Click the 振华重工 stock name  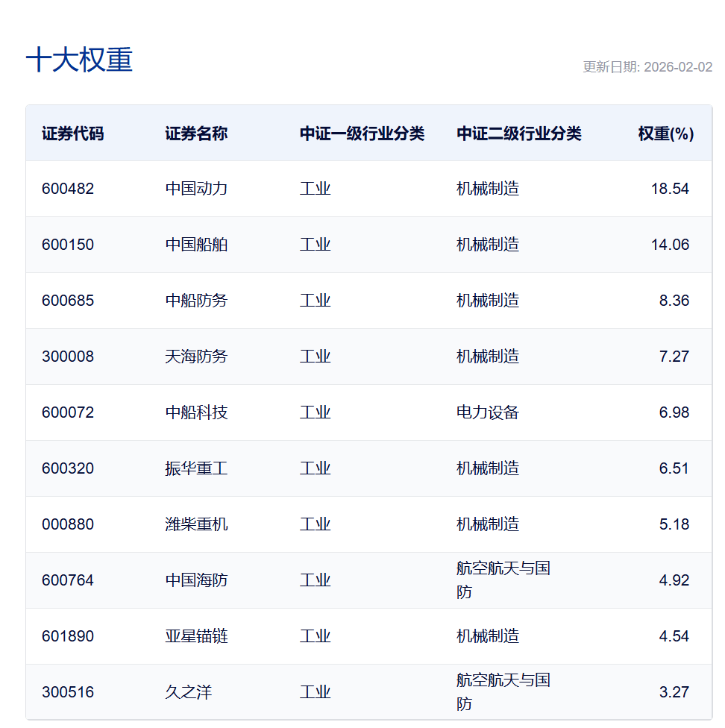196,468
